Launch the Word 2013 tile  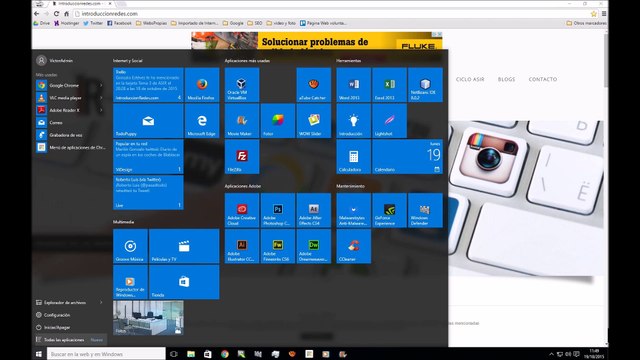click(353, 85)
